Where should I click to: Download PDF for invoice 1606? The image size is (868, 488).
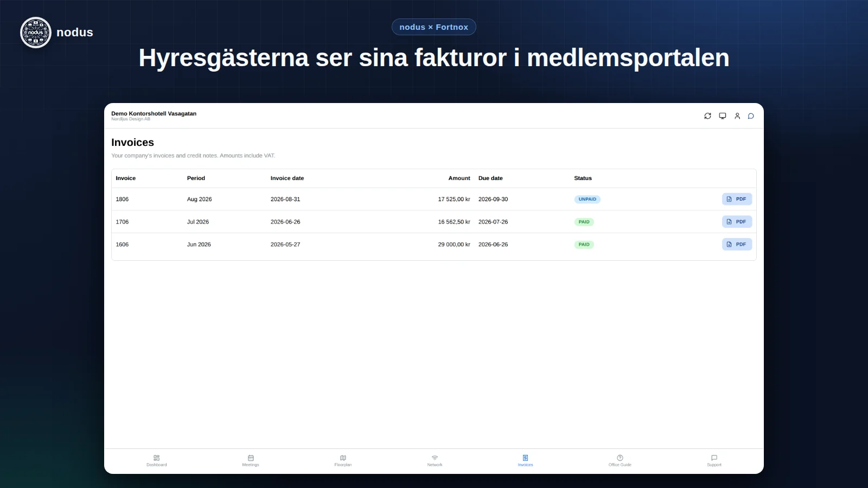[x=737, y=245]
